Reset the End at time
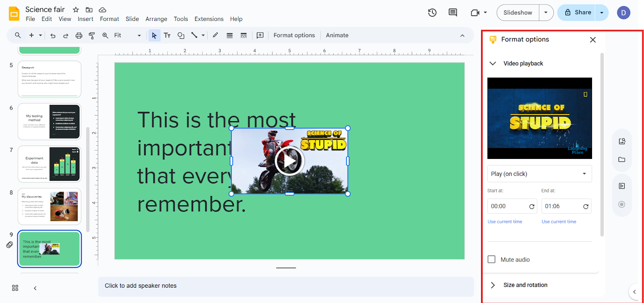 (x=586, y=206)
